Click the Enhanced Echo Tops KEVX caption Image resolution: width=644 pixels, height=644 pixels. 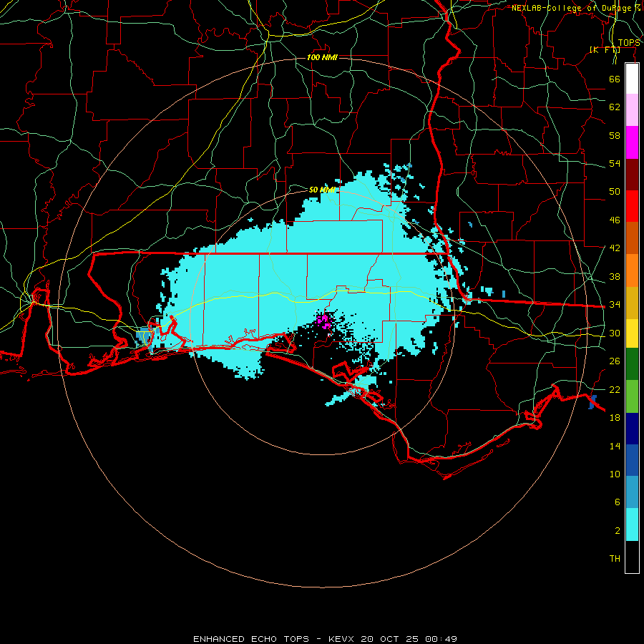pos(325,639)
